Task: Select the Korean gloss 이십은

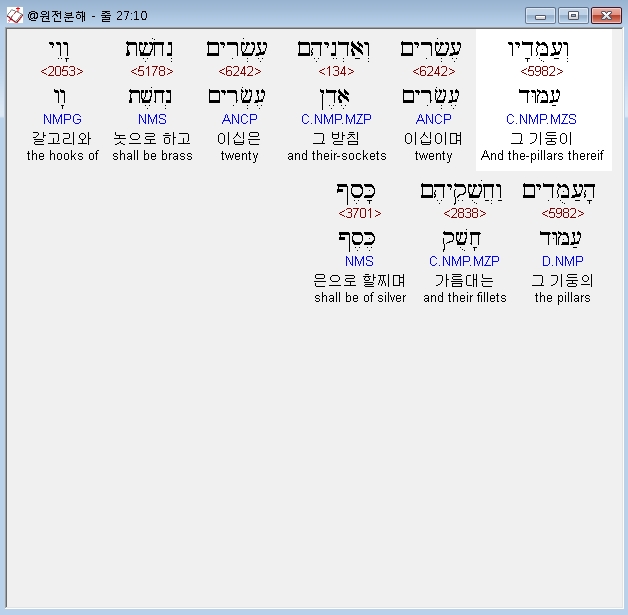Action: pos(240,139)
